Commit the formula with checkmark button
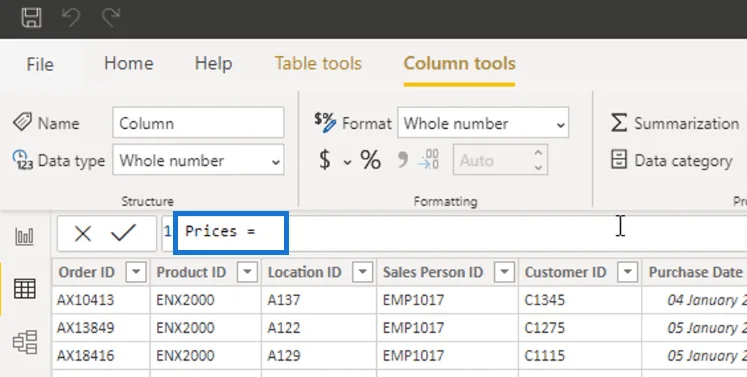Screen dimensions: 747x377 point(123,233)
